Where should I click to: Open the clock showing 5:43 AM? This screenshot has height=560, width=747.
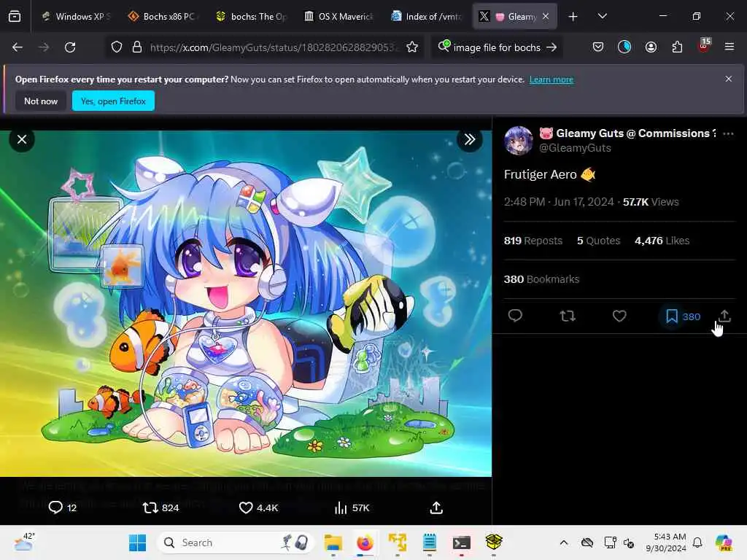pyautogui.click(x=666, y=542)
